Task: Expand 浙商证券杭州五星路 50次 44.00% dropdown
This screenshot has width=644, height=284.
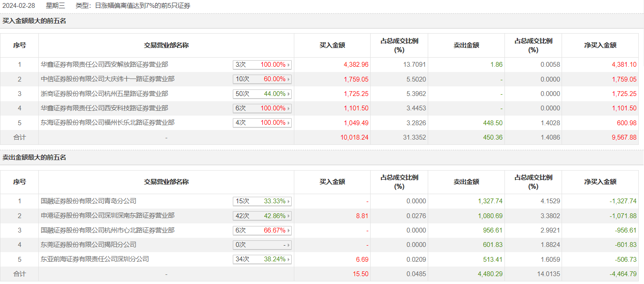Action: click(262, 94)
